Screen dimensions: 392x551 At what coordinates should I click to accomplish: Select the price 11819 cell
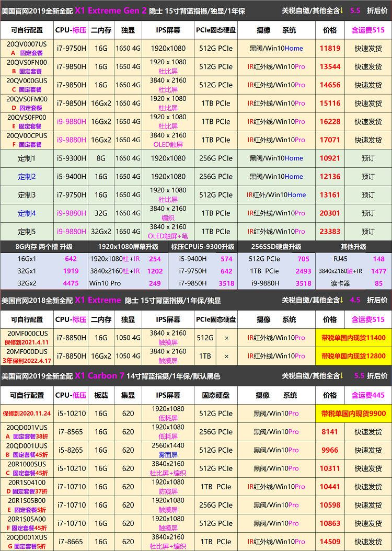[330, 49]
